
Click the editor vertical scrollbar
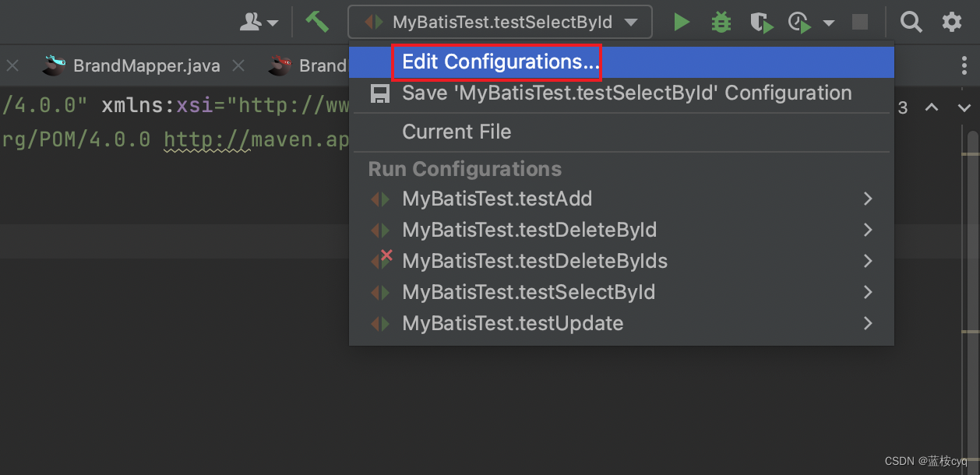click(972, 234)
